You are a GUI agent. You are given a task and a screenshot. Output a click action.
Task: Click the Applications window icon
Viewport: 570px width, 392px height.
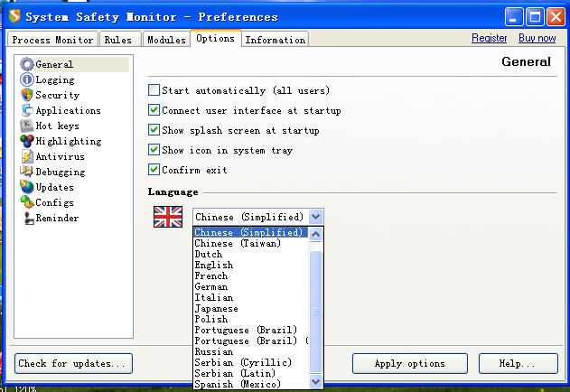click(27, 110)
